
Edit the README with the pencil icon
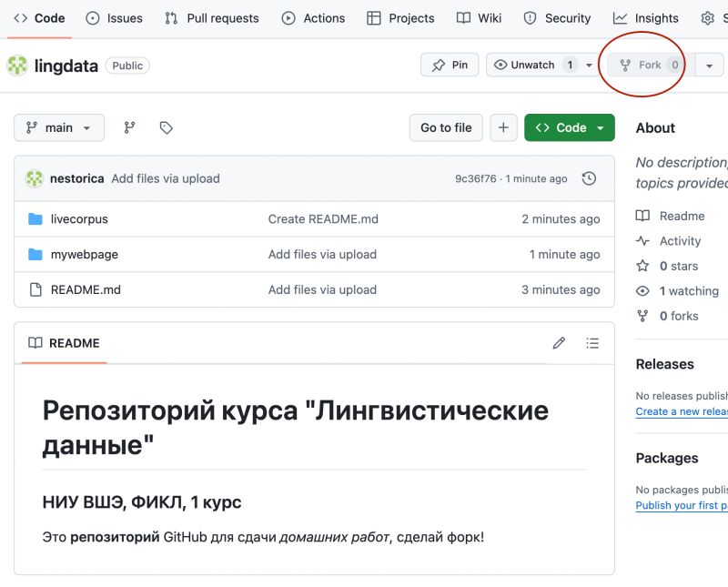click(559, 343)
